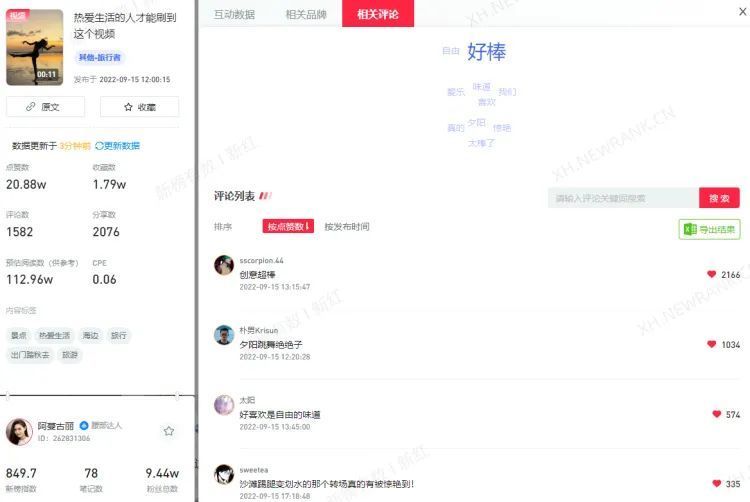The height and width of the screenshot is (502, 750).
Task: Click the 点赞数 value 20.88w
Action: click(26, 185)
